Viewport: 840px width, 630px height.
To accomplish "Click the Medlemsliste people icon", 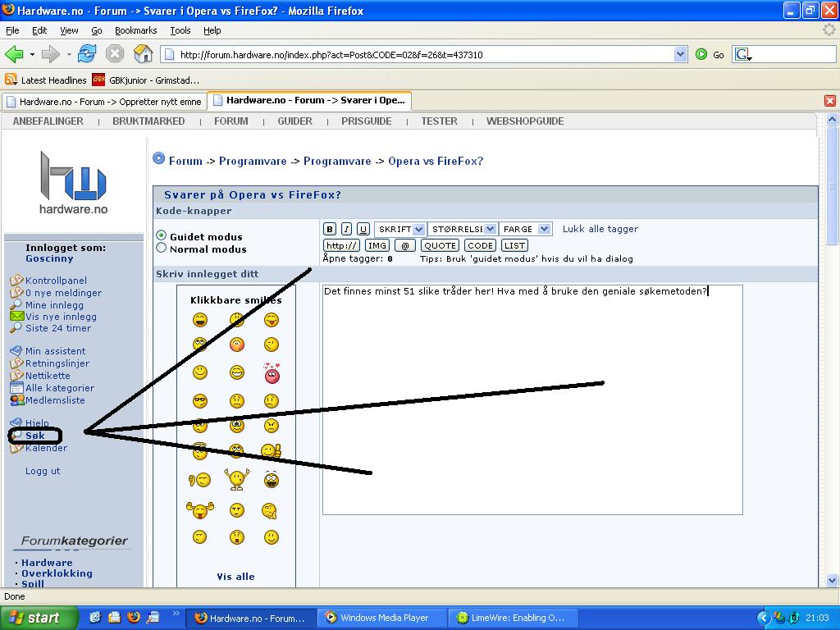I will [x=17, y=399].
